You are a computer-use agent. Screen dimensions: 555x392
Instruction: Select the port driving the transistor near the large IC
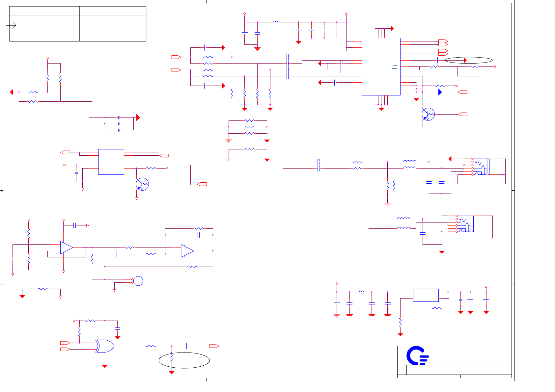462,114
